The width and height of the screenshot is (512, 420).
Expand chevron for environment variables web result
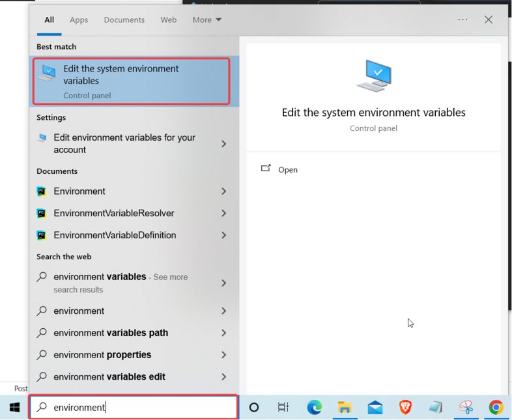pos(223,283)
